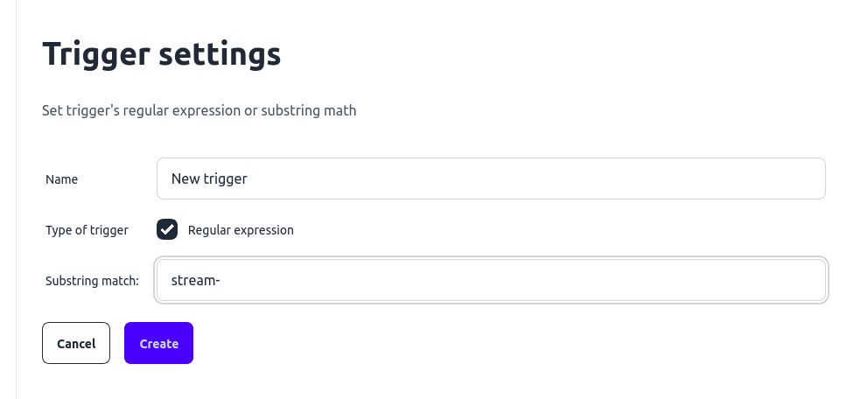Image resolution: width=868 pixels, height=399 pixels.
Task: Click empty right end of Substring match field
Action: click(744, 280)
